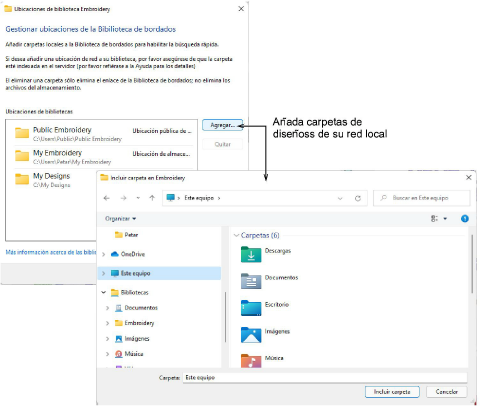Screen dimensions: 481x406
Task: Refresh the Este equipo address bar
Action: click(358, 198)
